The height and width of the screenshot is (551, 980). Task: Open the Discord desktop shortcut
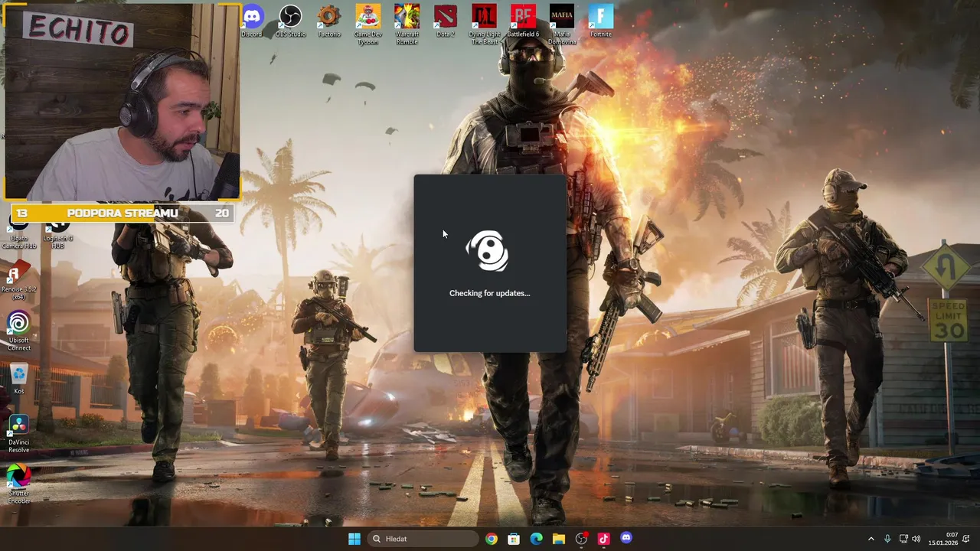[252, 21]
